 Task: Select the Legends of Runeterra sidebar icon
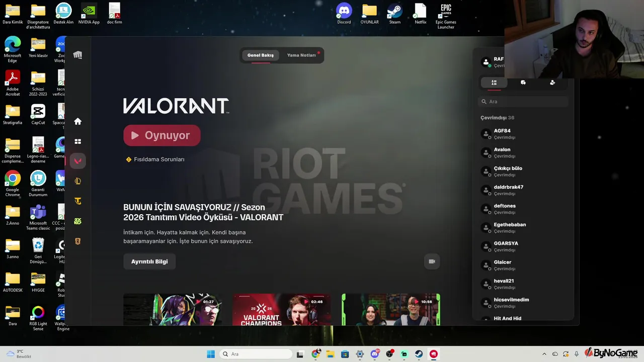click(x=77, y=241)
